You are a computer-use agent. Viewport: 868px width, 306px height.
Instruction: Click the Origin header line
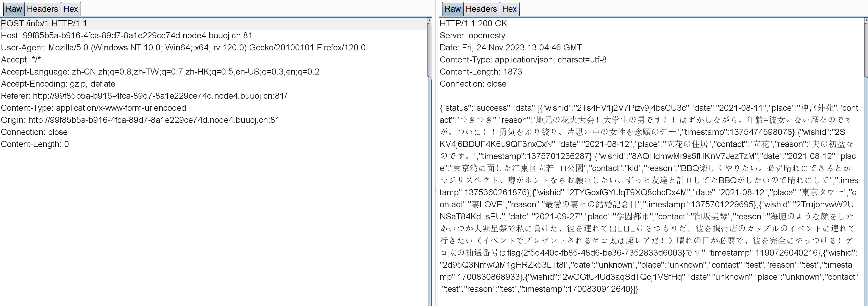pos(140,120)
